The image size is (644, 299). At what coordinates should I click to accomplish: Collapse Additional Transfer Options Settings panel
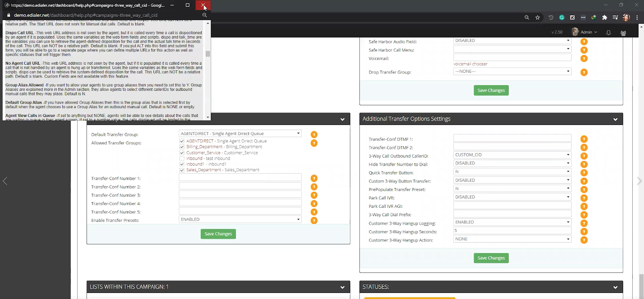click(615, 119)
